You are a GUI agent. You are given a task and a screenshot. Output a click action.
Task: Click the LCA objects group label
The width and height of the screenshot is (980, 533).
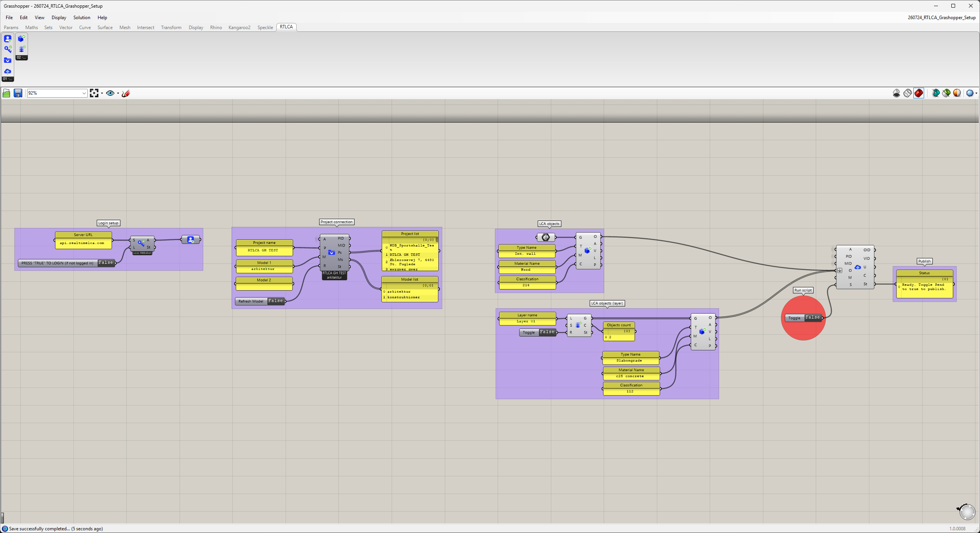(x=549, y=224)
